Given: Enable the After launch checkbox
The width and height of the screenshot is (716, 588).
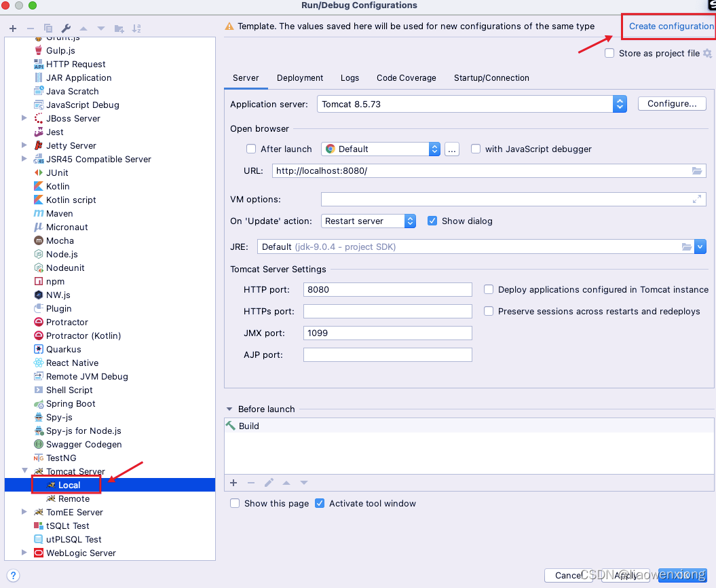Looking at the screenshot, I should (250, 149).
